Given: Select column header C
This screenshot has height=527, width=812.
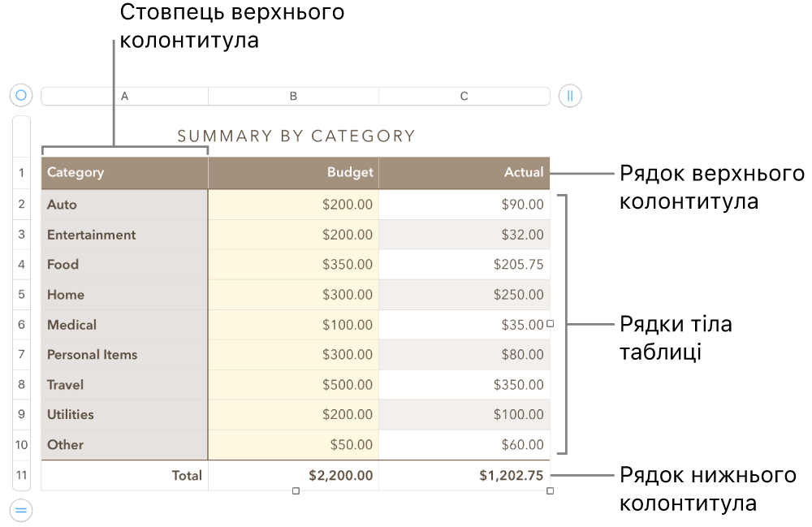Looking at the screenshot, I should pos(464,95).
